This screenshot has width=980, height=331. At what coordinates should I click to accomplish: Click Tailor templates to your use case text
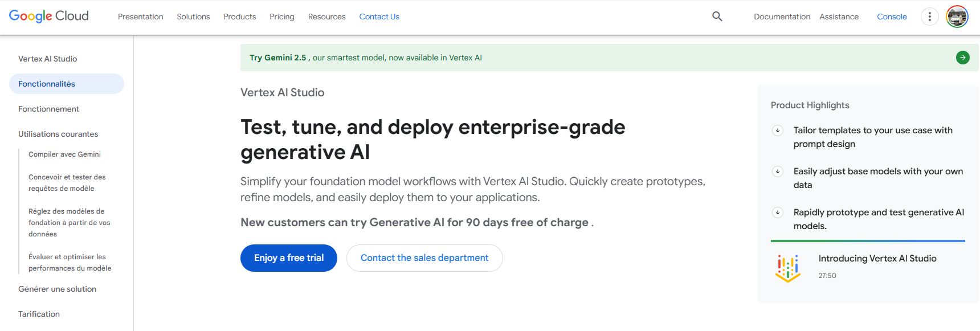click(x=873, y=137)
